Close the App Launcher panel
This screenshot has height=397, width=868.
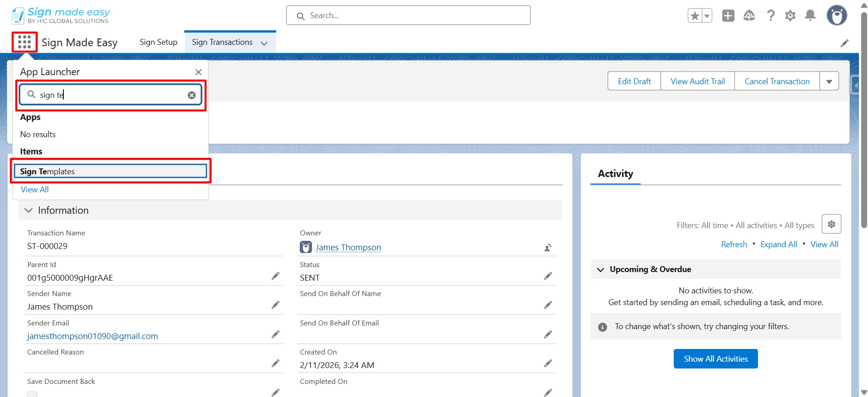click(x=198, y=72)
